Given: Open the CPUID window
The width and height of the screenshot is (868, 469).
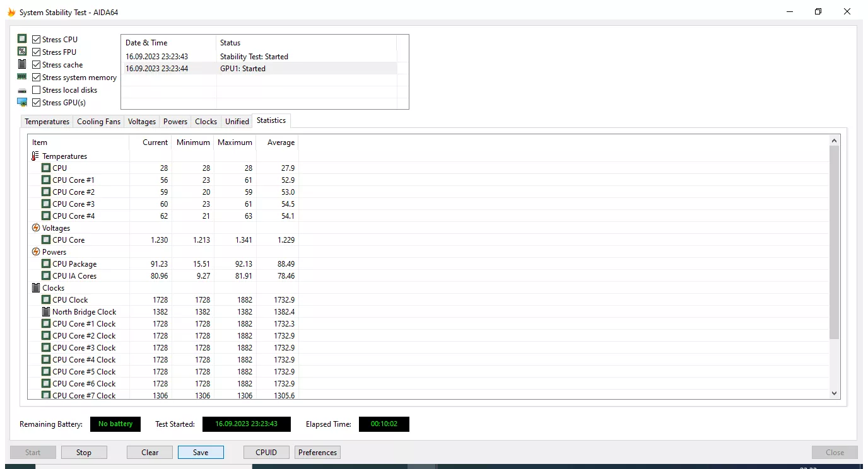Looking at the screenshot, I should coord(266,453).
